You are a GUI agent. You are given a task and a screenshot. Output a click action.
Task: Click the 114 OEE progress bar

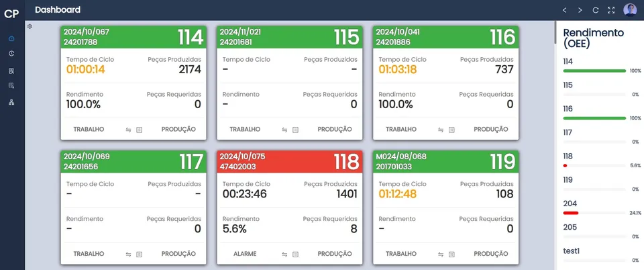(x=595, y=71)
